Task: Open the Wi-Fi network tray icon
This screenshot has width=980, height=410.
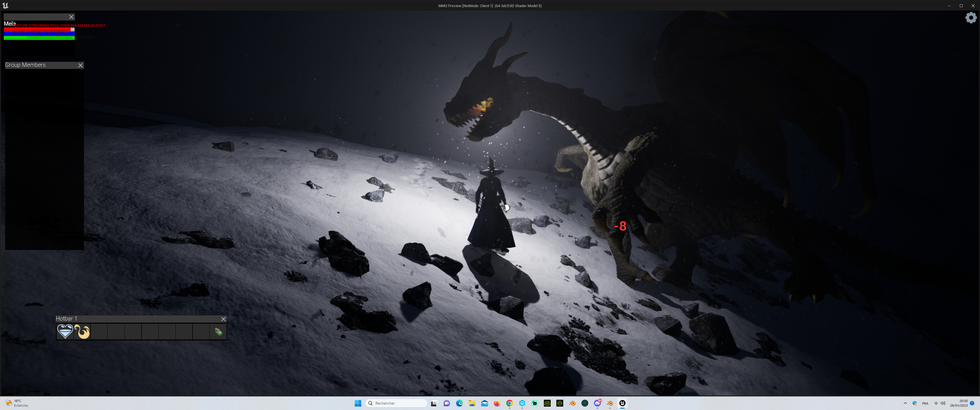Action: coord(936,403)
